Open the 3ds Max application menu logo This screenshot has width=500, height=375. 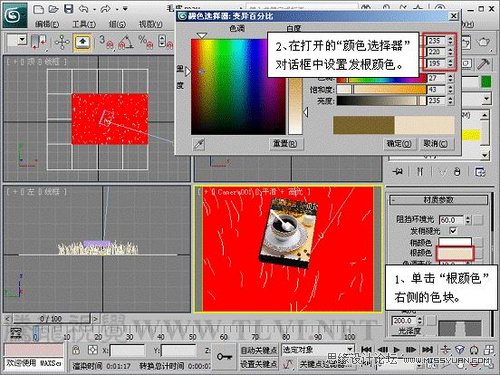click(15, 15)
